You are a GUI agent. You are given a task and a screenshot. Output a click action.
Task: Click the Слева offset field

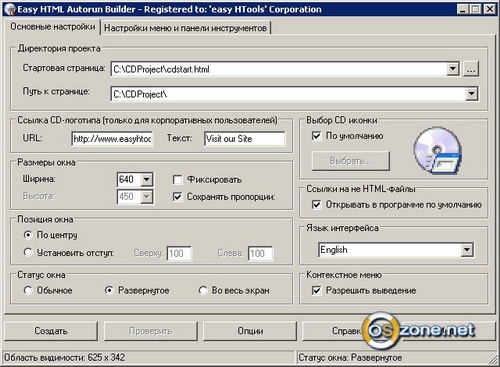[x=261, y=253]
